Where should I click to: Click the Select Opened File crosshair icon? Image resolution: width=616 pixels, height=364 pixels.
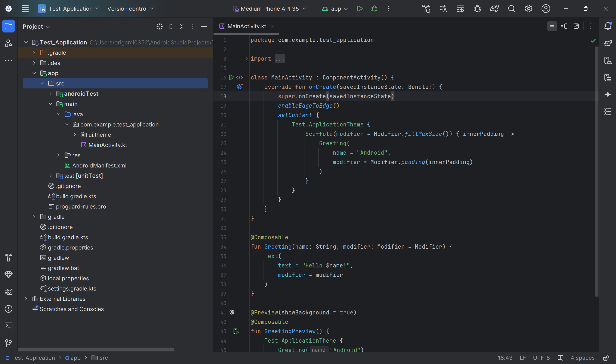(x=159, y=26)
